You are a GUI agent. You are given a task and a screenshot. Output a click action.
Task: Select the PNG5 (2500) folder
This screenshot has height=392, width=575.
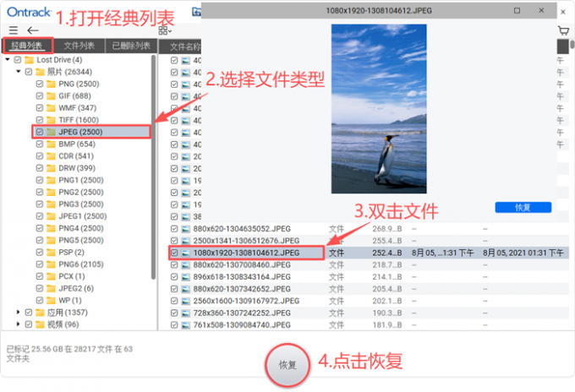coord(81,241)
